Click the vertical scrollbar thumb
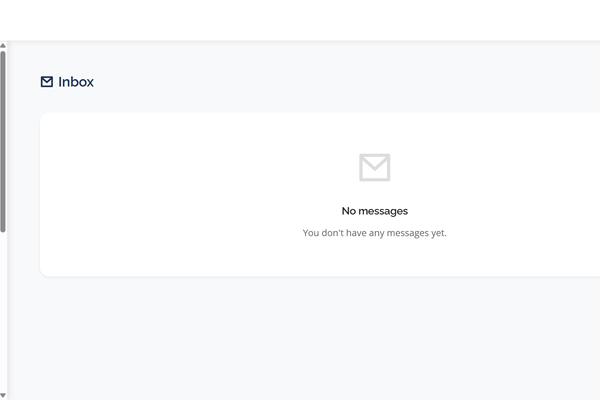Screen dimensions: 600x400 [3, 142]
